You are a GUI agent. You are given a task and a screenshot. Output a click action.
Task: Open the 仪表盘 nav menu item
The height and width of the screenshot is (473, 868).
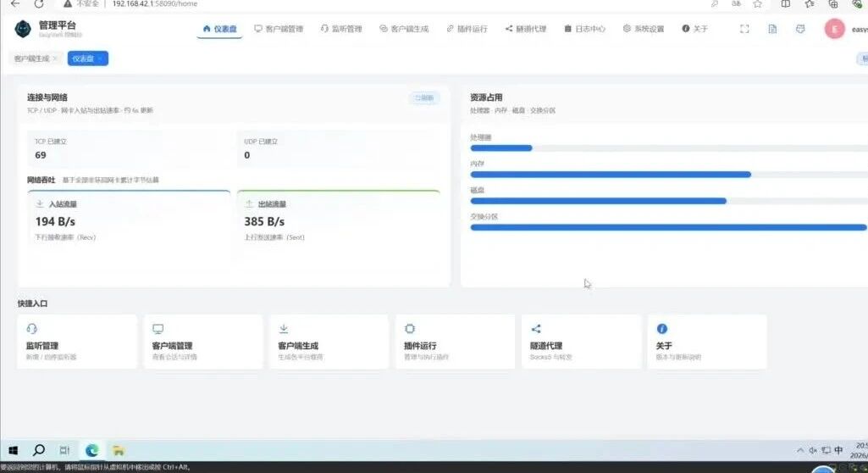point(220,29)
